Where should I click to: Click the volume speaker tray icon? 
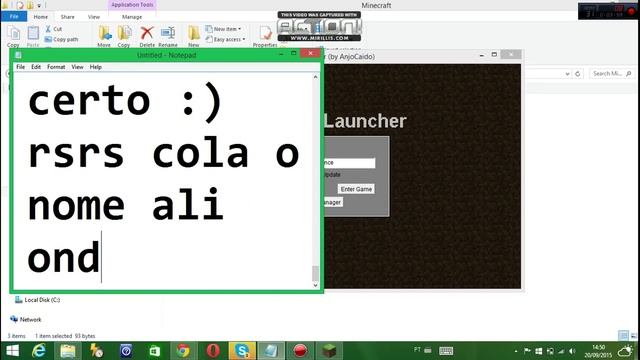(572, 351)
